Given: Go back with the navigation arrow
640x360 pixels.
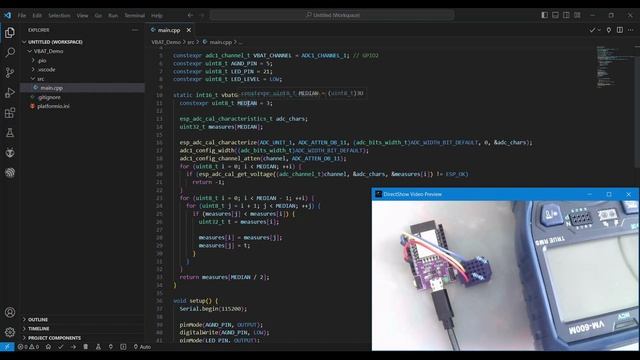Looking at the screenshot, I should [190, 15].
